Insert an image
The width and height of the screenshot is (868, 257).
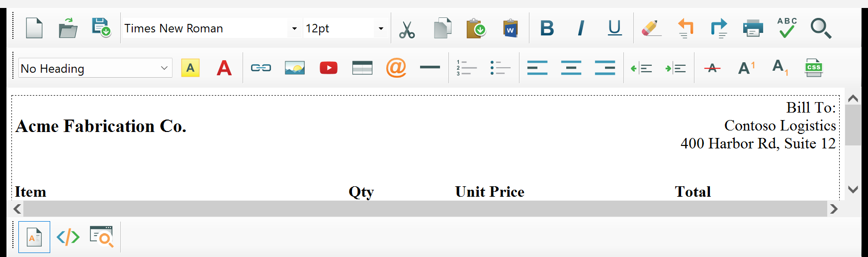click(x=295, y=68)
